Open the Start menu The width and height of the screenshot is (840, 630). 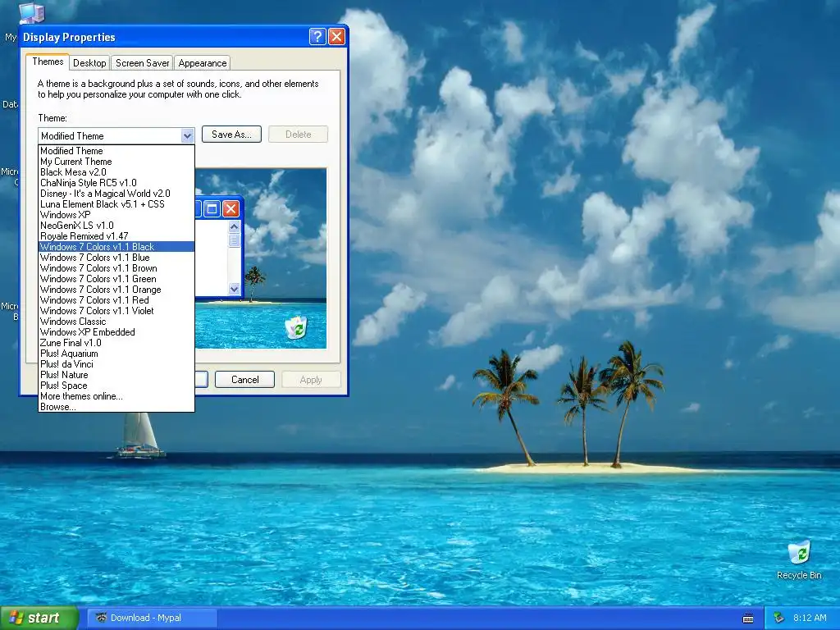click(x=39, y=618)
